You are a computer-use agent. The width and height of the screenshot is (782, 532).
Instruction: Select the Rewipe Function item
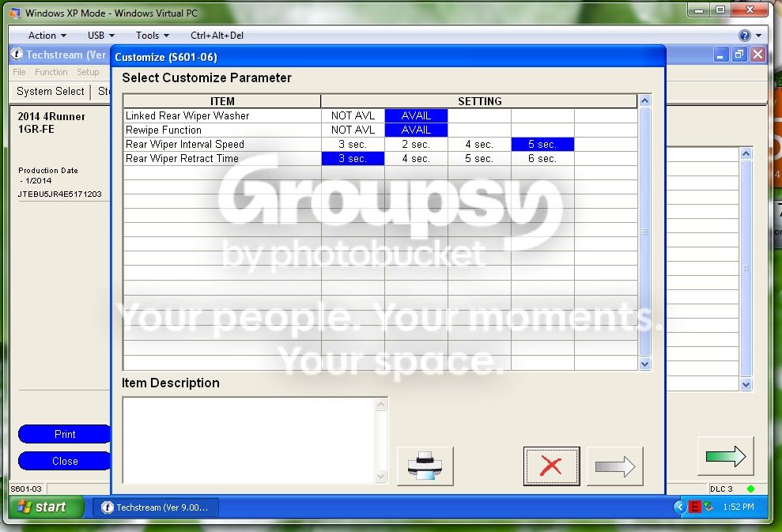pyautogui.click(x=222, y=130)
